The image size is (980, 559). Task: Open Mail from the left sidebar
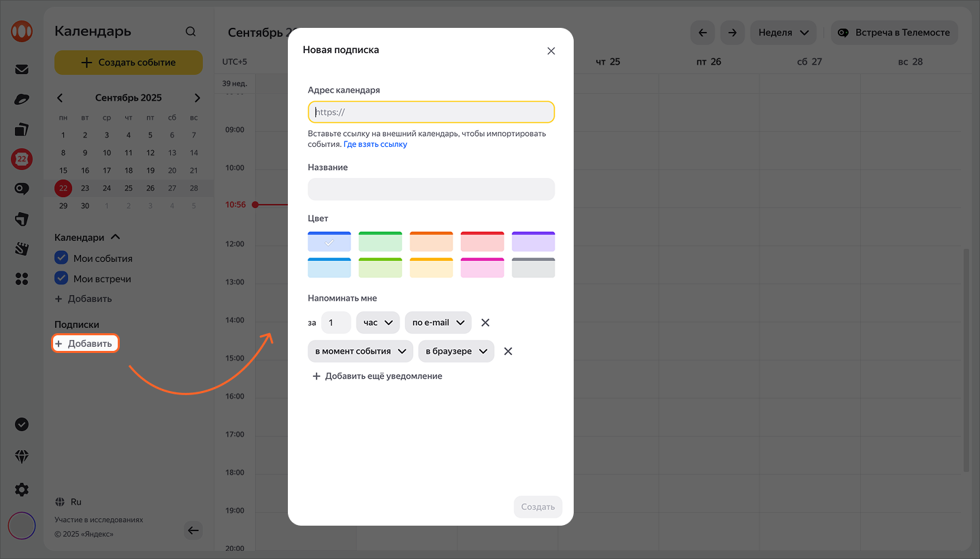(22, 69)
